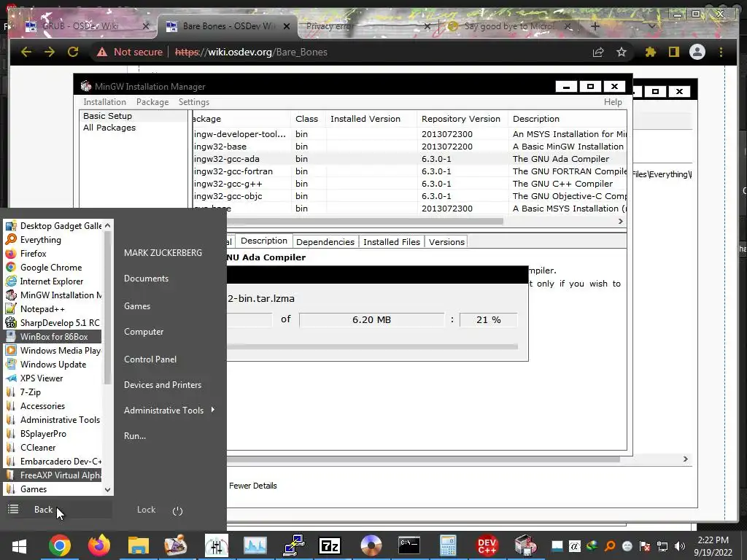Bookmark this page with the star icon
This screenshot has width=747, height=560.
(x=622, y=52)
